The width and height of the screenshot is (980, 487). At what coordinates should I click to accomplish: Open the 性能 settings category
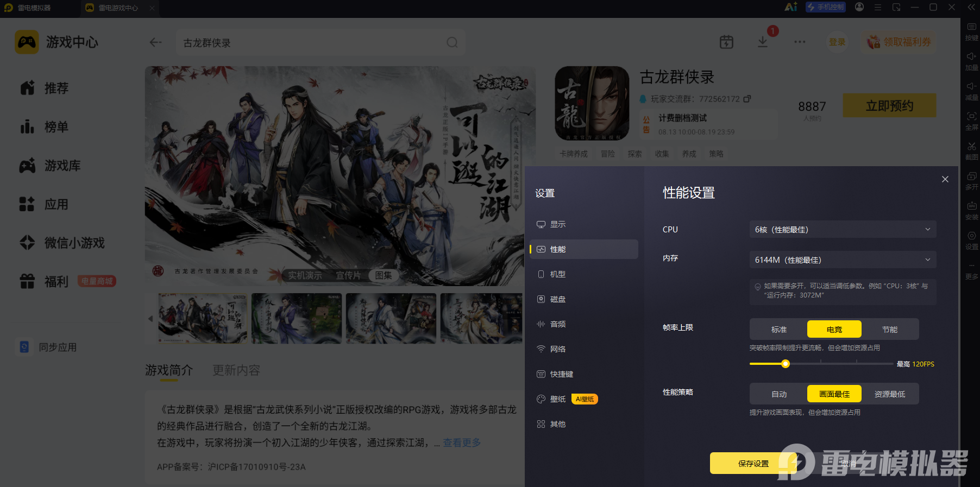(x=583, y=249)
